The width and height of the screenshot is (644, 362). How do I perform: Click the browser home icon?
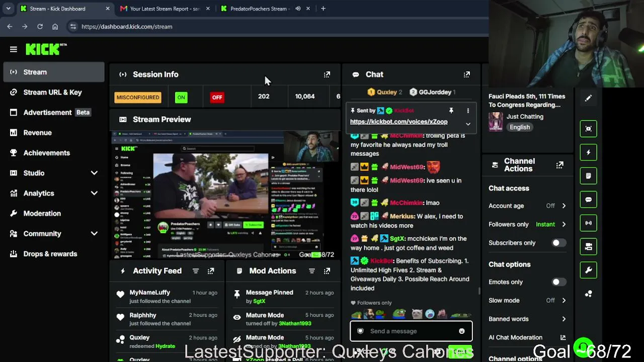point(55,27)
